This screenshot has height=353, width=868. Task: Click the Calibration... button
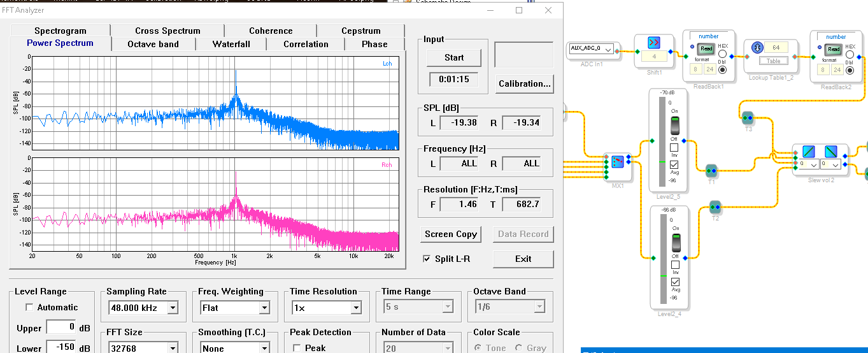coord(524,83)
